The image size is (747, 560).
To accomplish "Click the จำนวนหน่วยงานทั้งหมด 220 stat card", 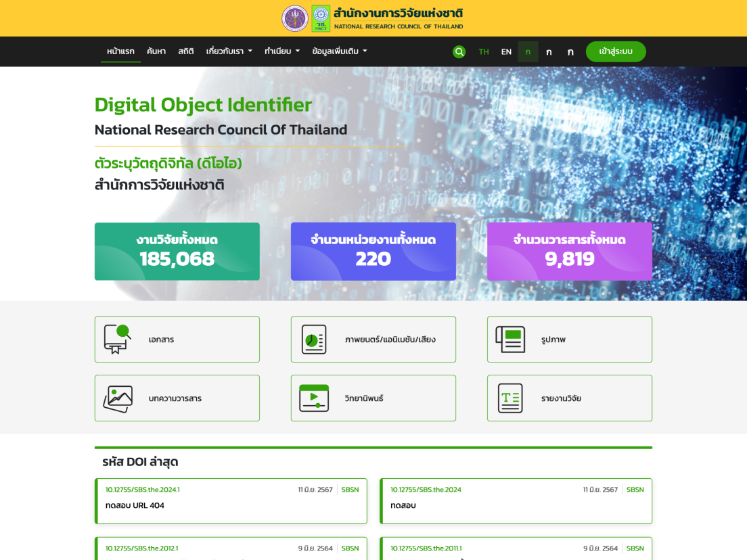I will [x=373, y=252].
